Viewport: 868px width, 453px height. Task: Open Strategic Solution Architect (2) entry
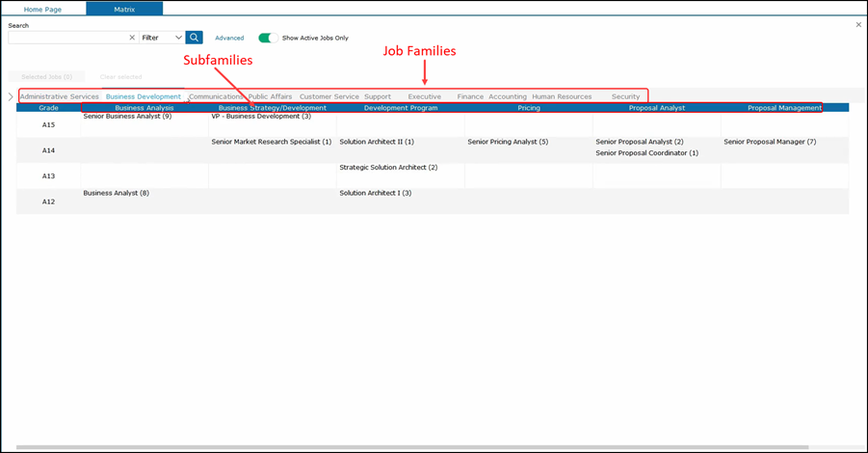[x=388, y=168]
